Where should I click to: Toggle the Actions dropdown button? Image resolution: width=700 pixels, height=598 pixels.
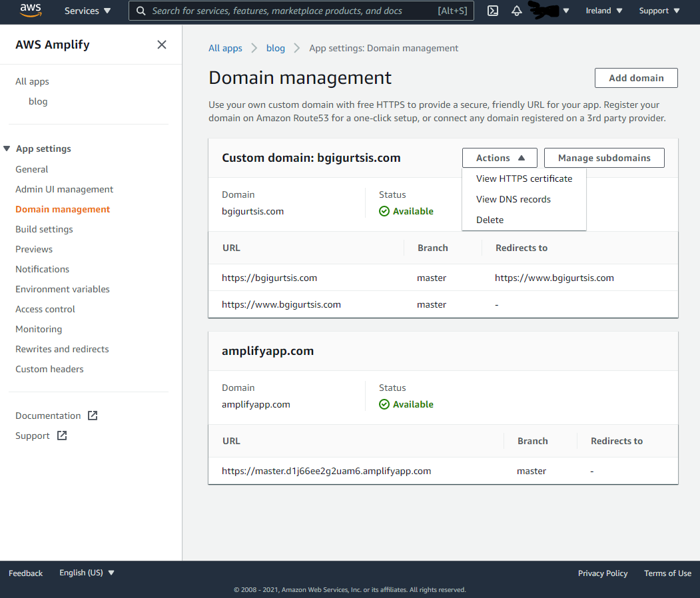pos(500,158)
